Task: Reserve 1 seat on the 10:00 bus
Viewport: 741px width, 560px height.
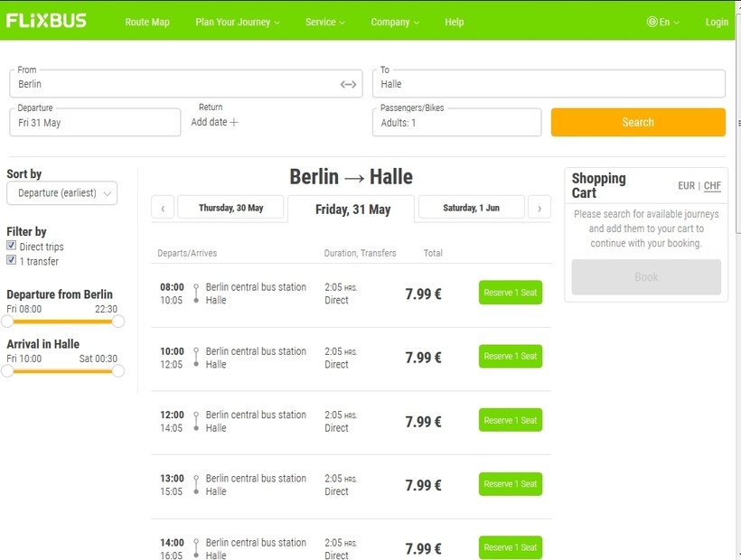Action: click(510, 356)
